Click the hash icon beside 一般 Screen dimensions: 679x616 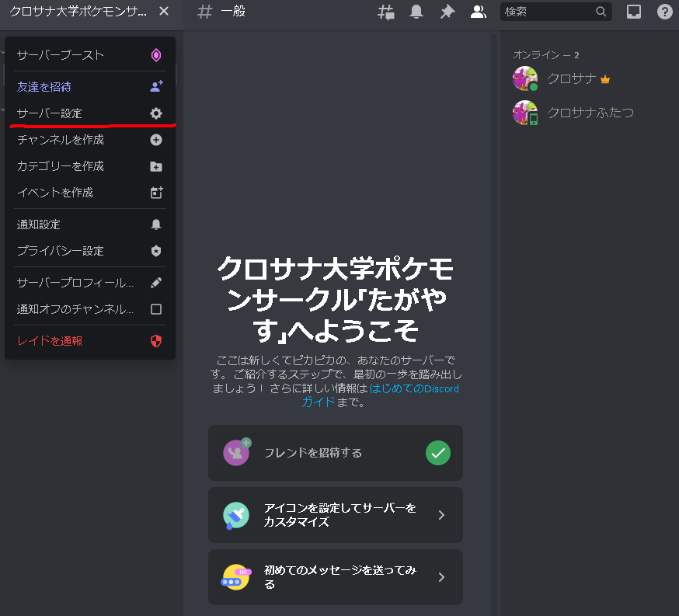205,12
